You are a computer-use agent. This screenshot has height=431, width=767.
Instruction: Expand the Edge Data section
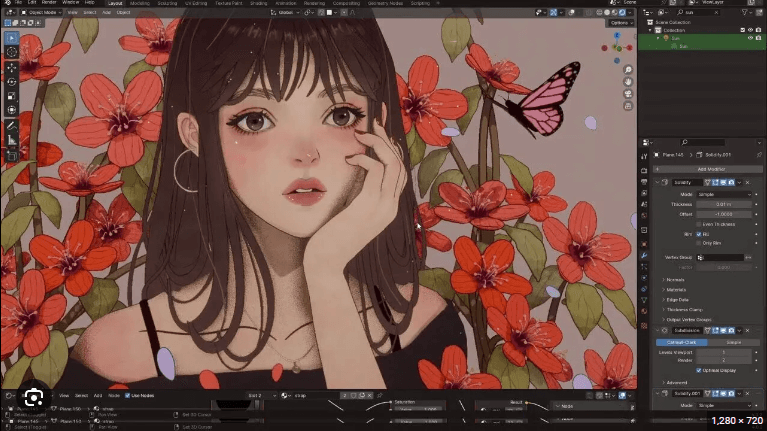tap(676, 299)
